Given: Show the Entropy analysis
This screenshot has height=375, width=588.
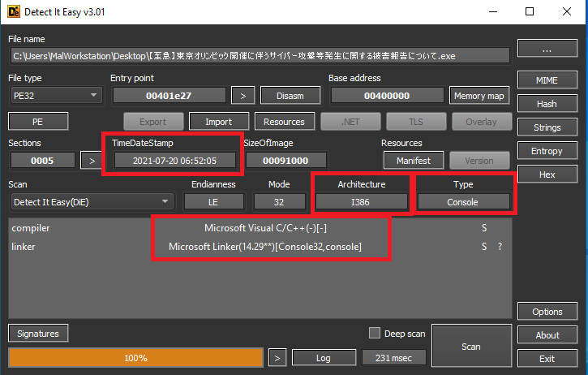Looking at the screenshot, I should pos(547,151).
